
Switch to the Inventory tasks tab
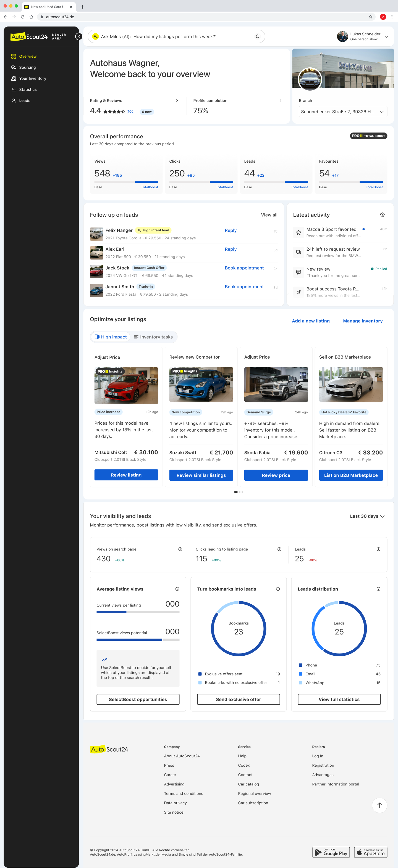(153, 337)
